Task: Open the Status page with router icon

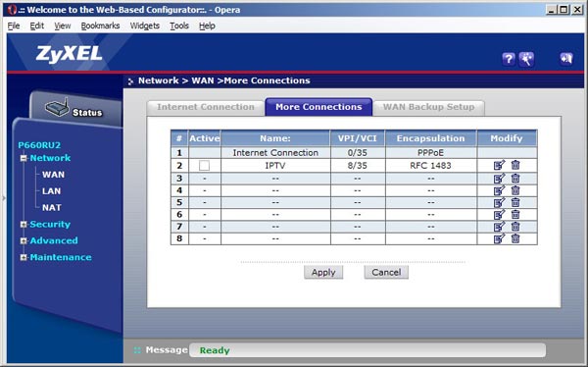Action: pos(74,109)
